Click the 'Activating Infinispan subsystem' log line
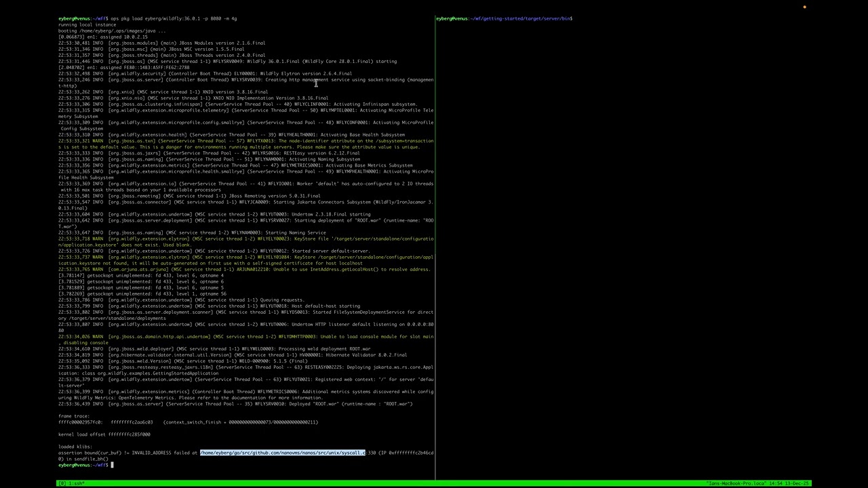 (x=237, y=104)
